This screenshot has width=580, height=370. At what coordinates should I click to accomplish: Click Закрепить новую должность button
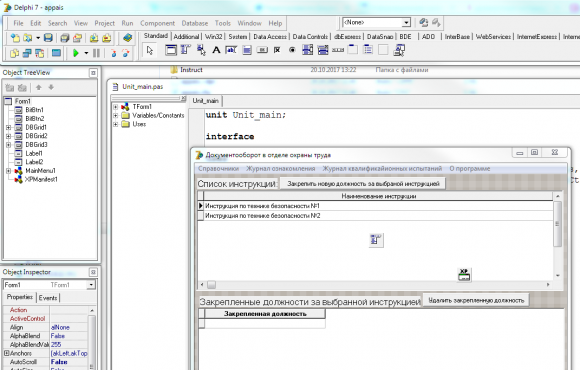(363, 184)
